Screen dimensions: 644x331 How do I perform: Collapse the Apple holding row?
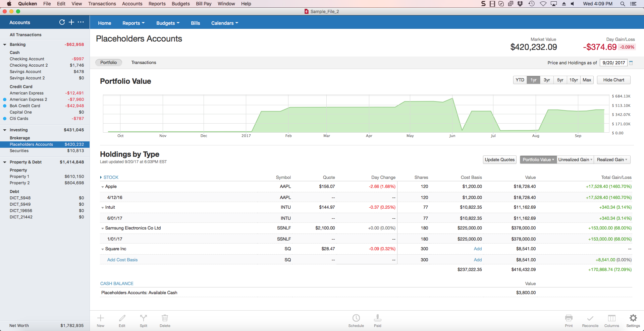[x=103, y=187]
